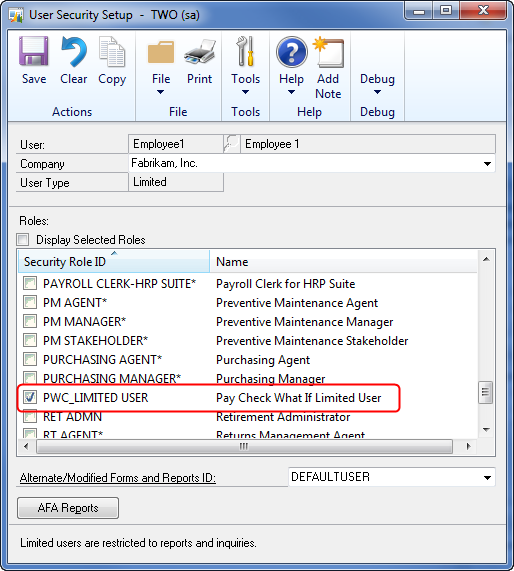Open the File folder icon
Screen dimensions: 514x571
click(x=161, y=53)
